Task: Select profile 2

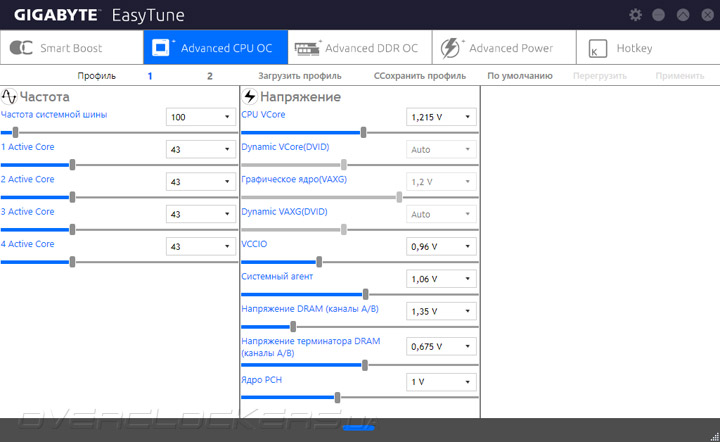Action: 209,76
